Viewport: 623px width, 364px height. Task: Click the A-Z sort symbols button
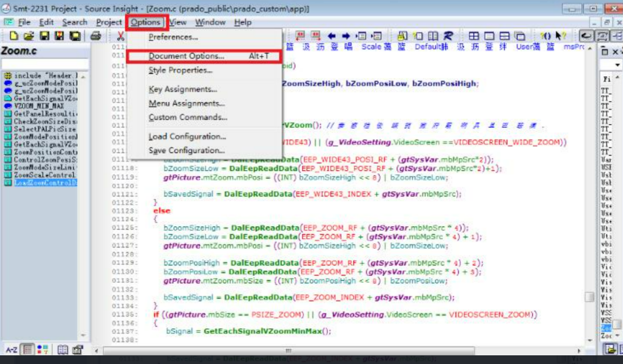coord(12,350)
